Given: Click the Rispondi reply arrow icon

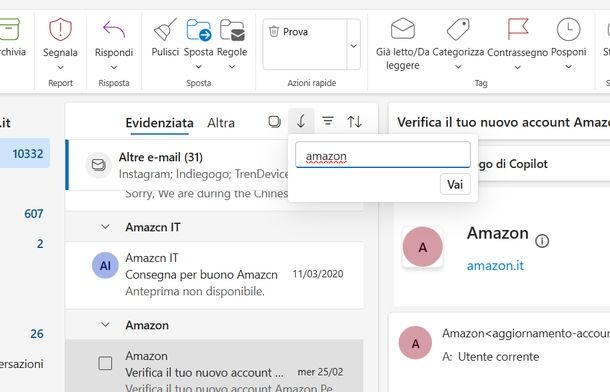Looking at the screenshot, I should pos(114,30).
